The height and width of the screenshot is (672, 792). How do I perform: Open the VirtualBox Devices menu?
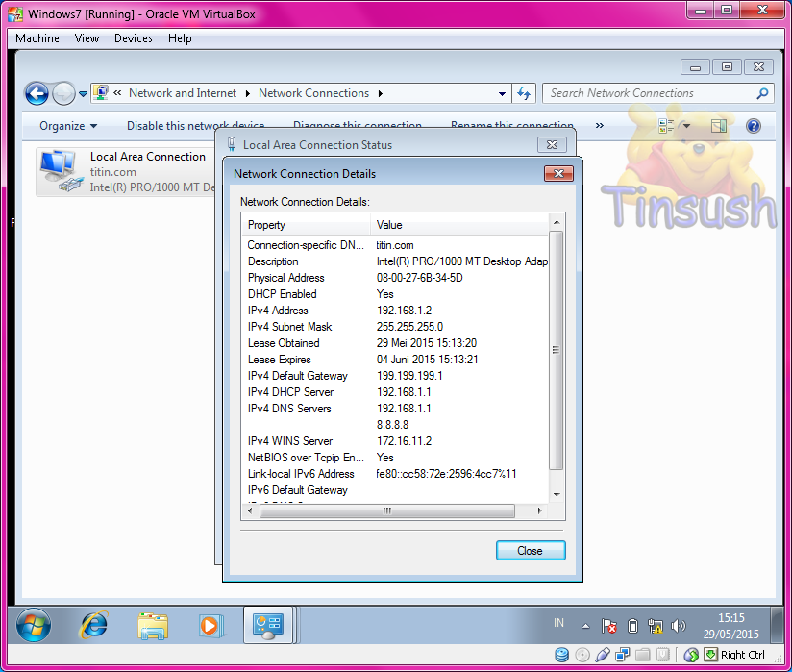click(134, 38)
